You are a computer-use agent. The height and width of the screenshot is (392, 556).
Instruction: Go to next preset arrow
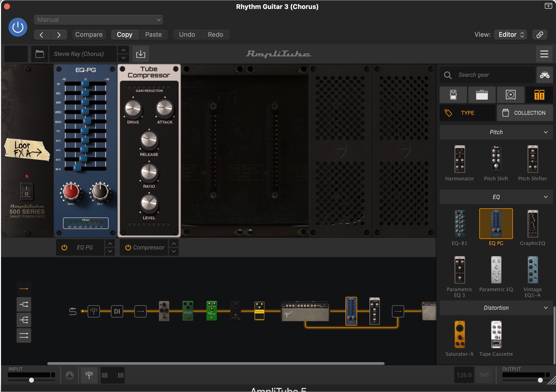pos(59,35)
